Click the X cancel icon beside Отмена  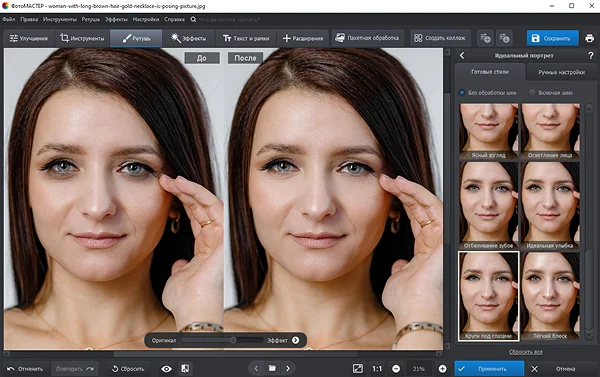tap(535, 369)
